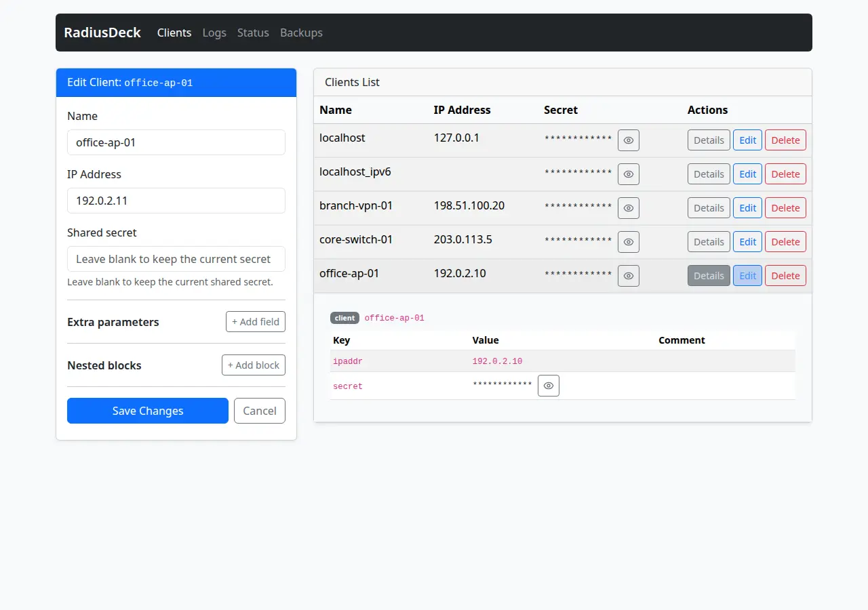
Task: Open the Logs nav tab
Action: [x=214, y=33]
